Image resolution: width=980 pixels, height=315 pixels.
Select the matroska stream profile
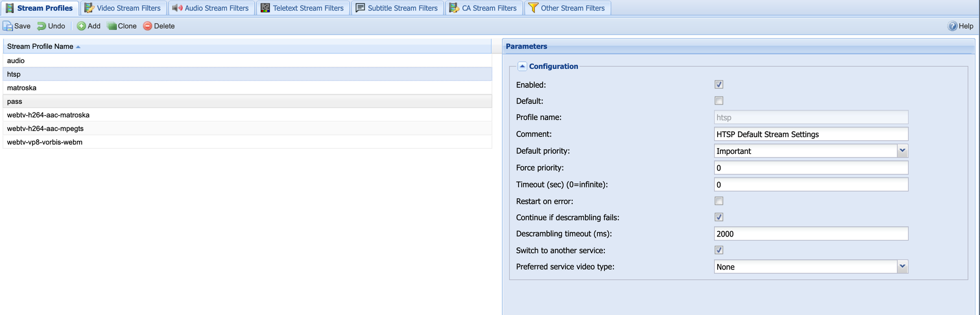[x=22, y=88]
